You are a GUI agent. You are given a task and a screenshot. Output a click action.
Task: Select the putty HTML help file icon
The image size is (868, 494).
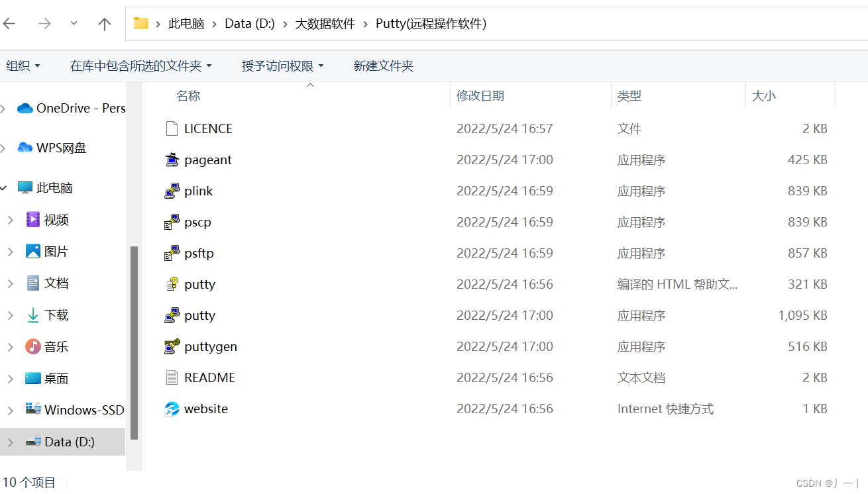(x=172, y=284)
